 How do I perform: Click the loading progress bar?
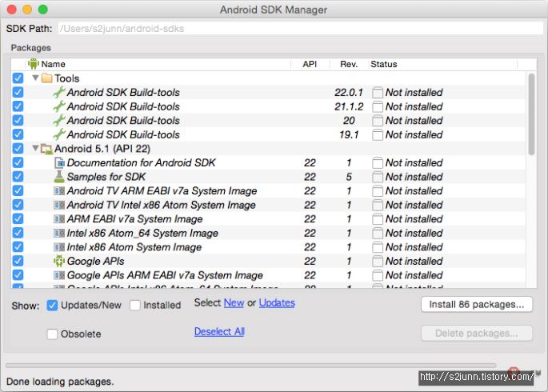click(x=250, y=366)
